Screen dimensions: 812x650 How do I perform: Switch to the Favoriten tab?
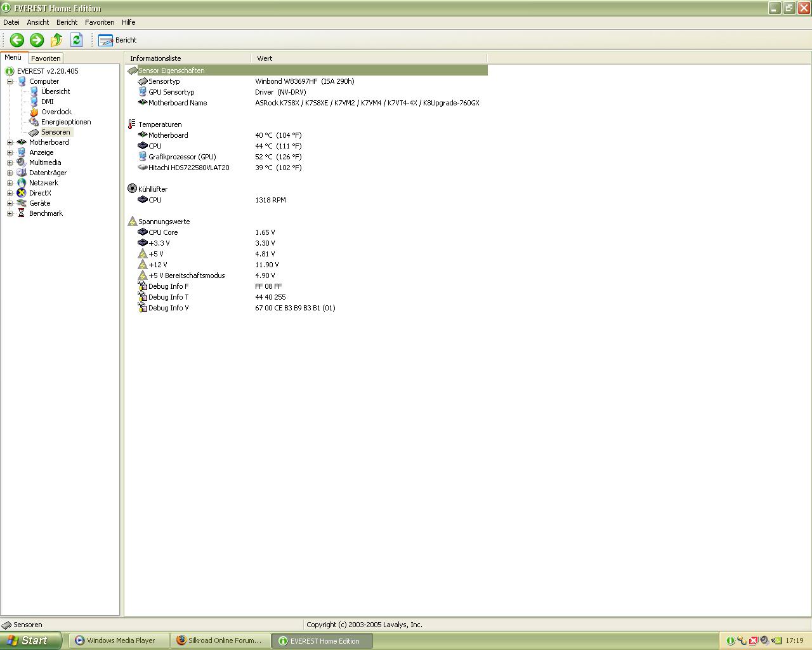46,58
